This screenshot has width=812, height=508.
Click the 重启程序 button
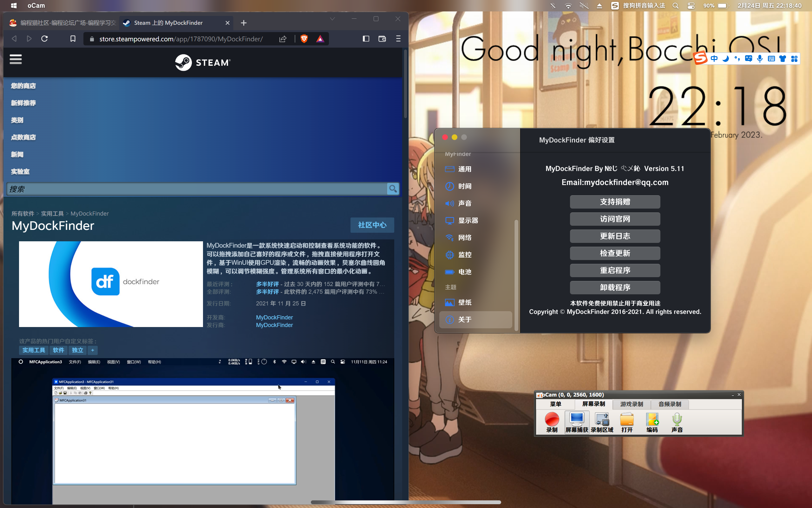tap(615, 271)
